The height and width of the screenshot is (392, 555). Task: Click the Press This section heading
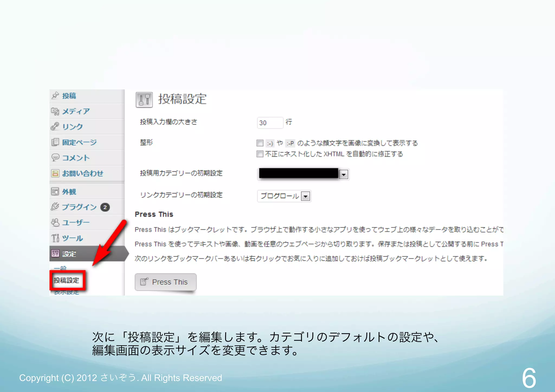click(154, 214)
